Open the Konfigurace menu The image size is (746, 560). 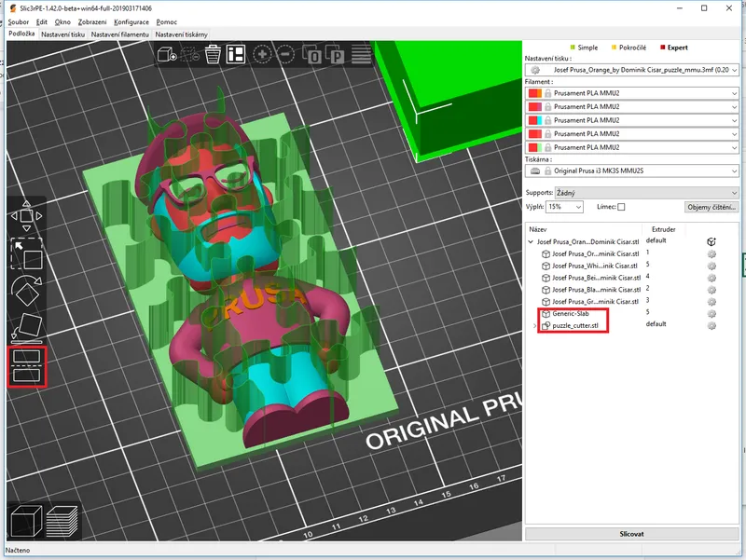tap(131, 21)
